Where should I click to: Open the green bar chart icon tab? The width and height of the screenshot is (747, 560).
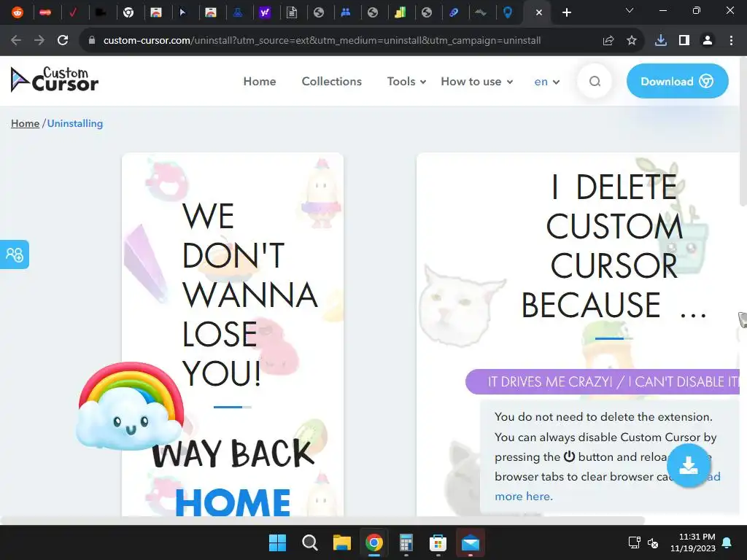click(x=400, y=12)
